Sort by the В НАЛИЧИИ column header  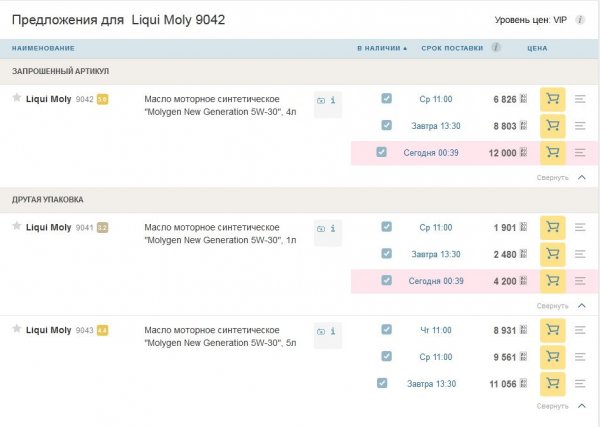[x=380, y=48]
